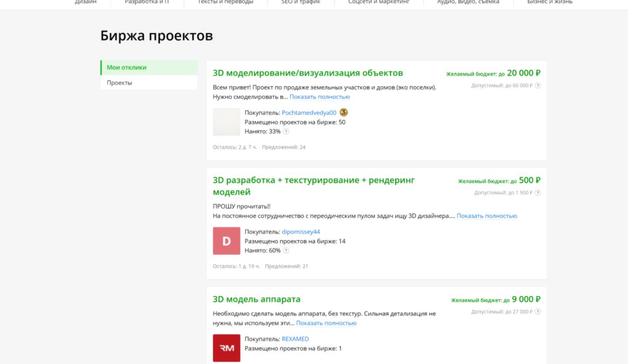Screen dimensions: 628x364
Task: Select the Мои отклики sidebar tab
Action: [149, 68]
